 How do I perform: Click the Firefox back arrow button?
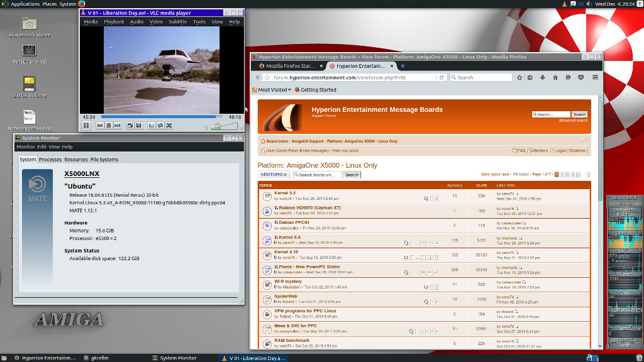pos(258,77)
